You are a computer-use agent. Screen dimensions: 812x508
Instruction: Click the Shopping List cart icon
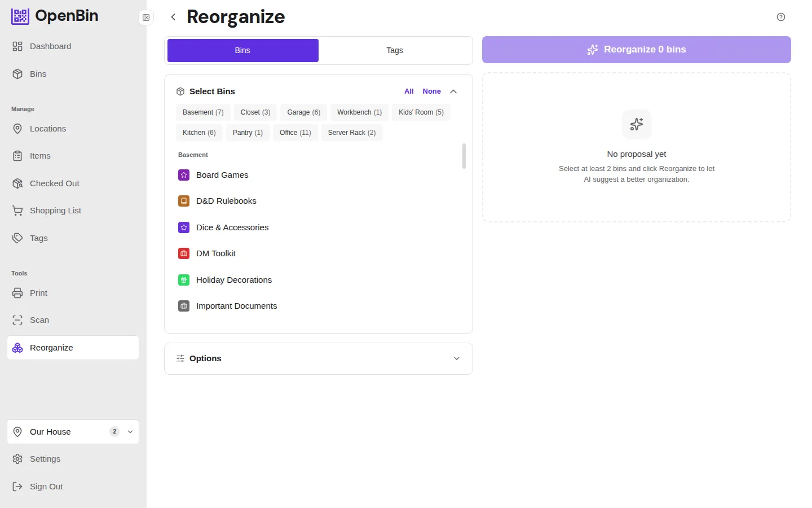[17, 211]
